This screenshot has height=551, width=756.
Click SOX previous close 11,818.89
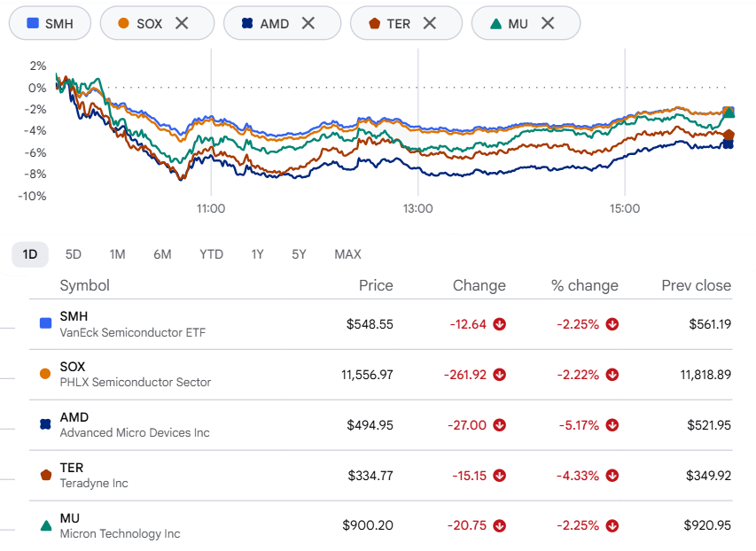click(x=705, y=375)
